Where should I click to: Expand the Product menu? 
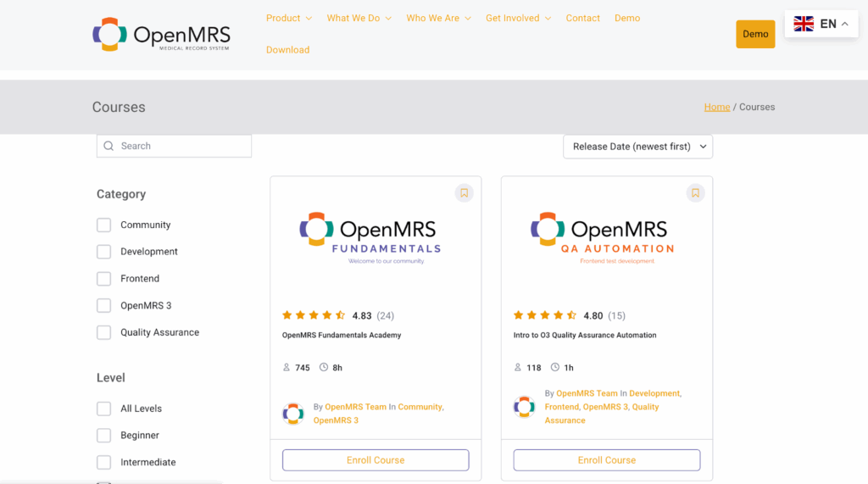pos(289,19)
